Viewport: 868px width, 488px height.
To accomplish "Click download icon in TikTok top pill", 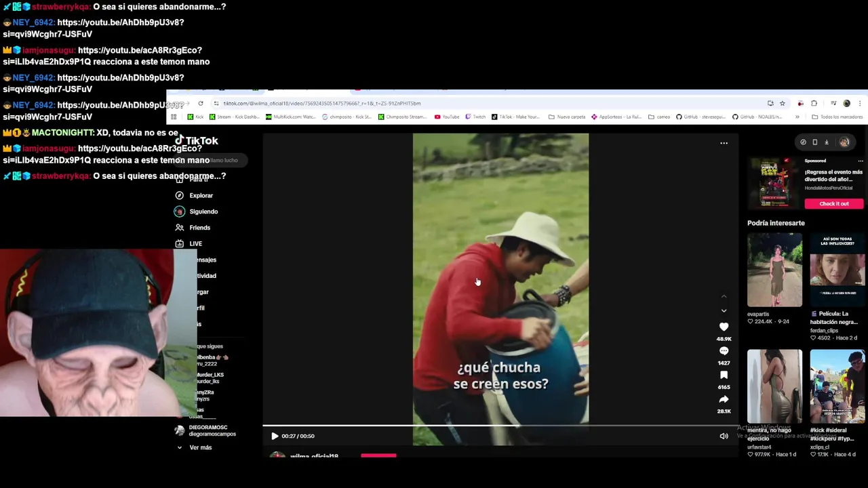I will click(x=827, y=142).
